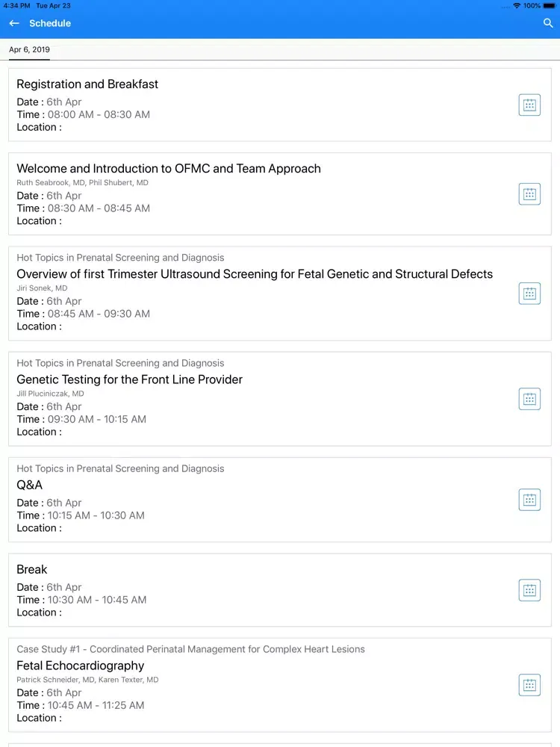Viewport: 560px width, 747px height.
Task: Add Welcome and Introduction session to calendar
Action: pos(529,194)
